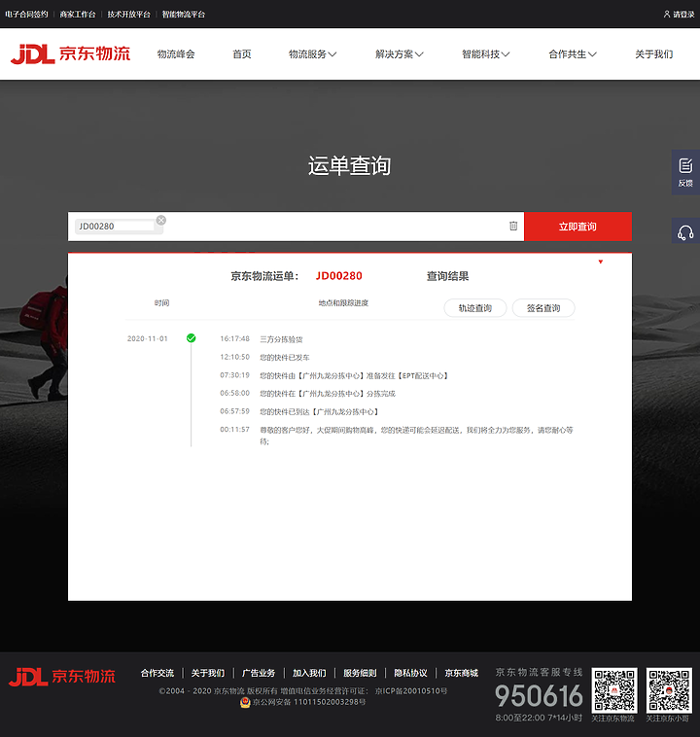Click the 京ICP备20010510号 link

(411, 691)
